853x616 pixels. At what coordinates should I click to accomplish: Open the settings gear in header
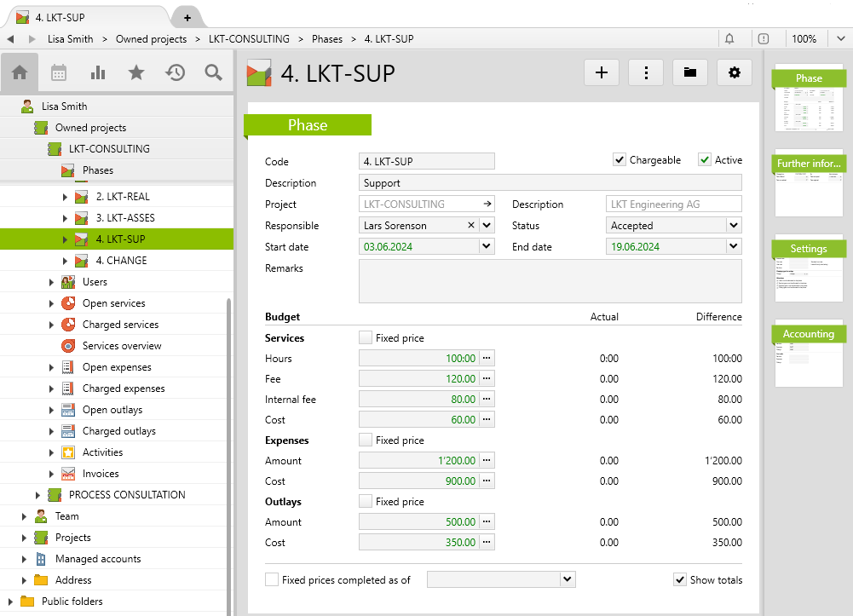pyautogui.click(x=735, y=73)
